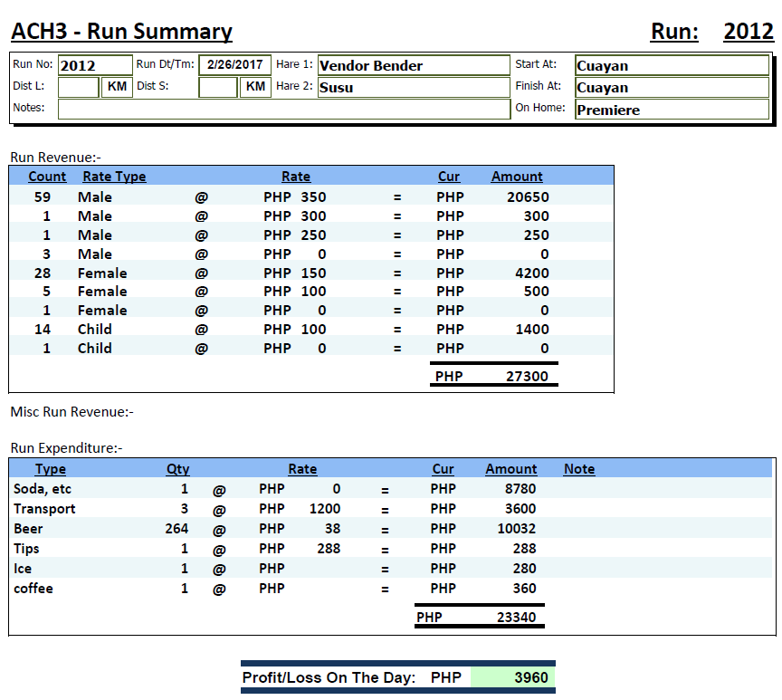This screenshot has width=782, height=700.
Task: Click the empty Dist L input box
Action: (78, 87)
